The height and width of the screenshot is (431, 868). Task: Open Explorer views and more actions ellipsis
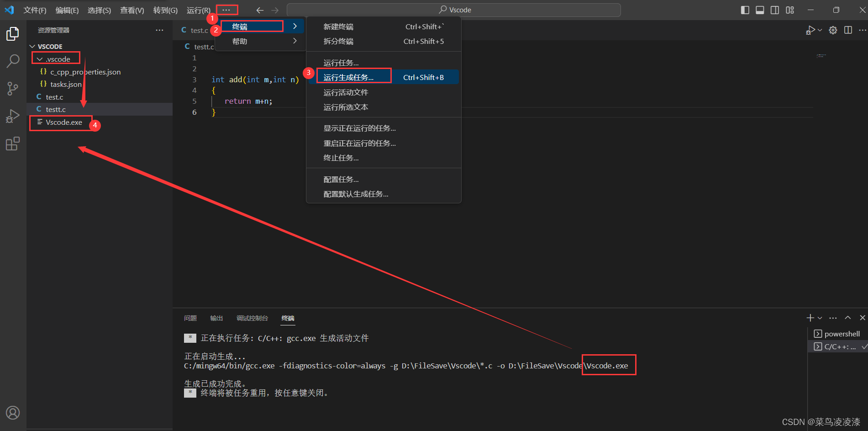tap(159, 30)
